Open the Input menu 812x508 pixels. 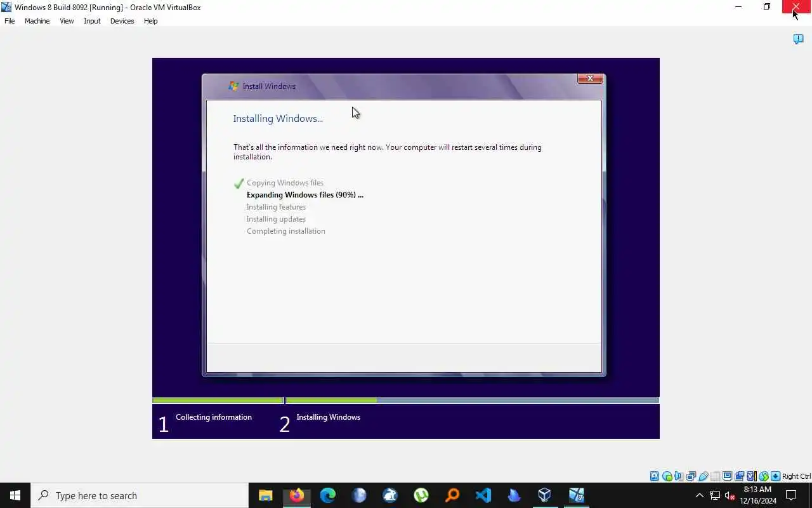coord(92,21)
